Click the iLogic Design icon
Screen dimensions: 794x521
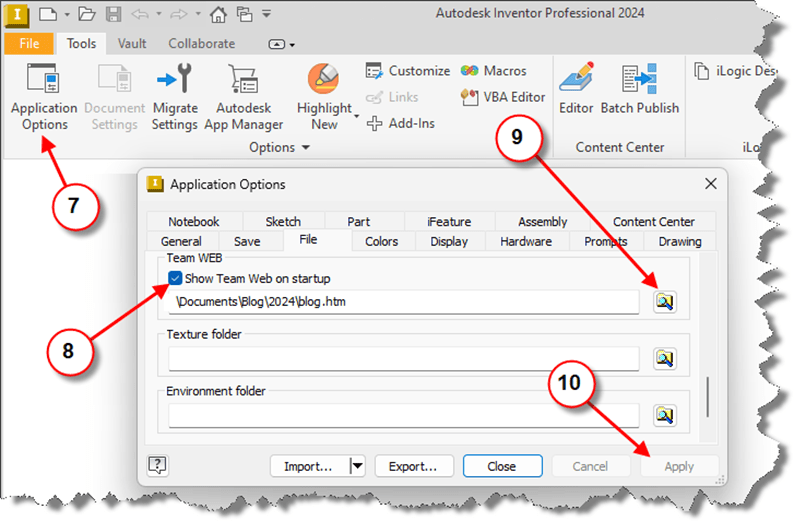click(x=701, y=71)
